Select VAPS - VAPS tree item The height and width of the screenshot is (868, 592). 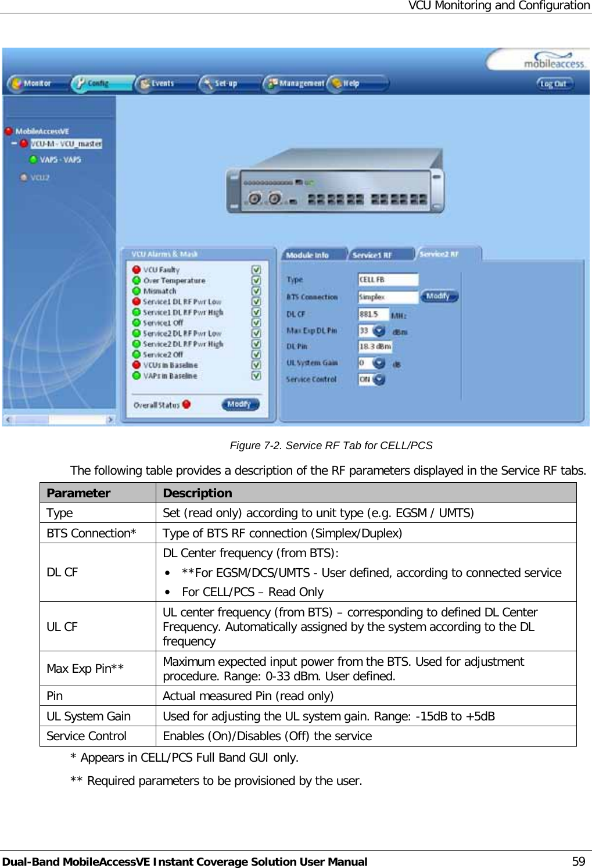pyautogui.click(x=60, y=160)
